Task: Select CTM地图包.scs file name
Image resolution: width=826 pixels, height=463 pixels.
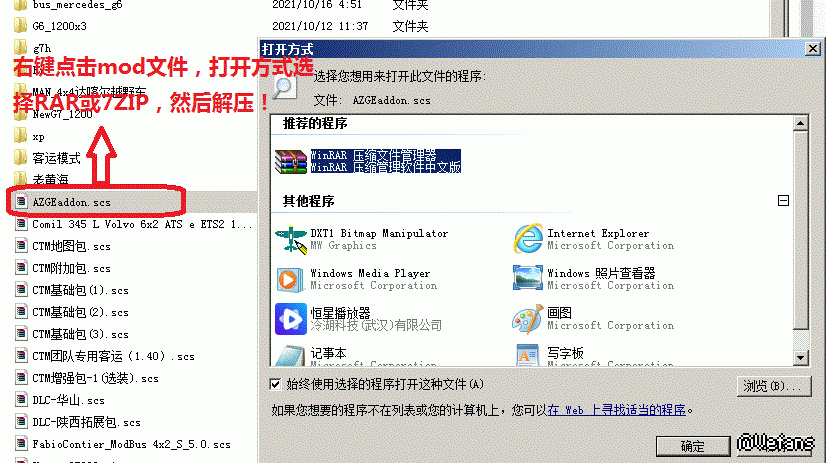Action: click(72, 247)
